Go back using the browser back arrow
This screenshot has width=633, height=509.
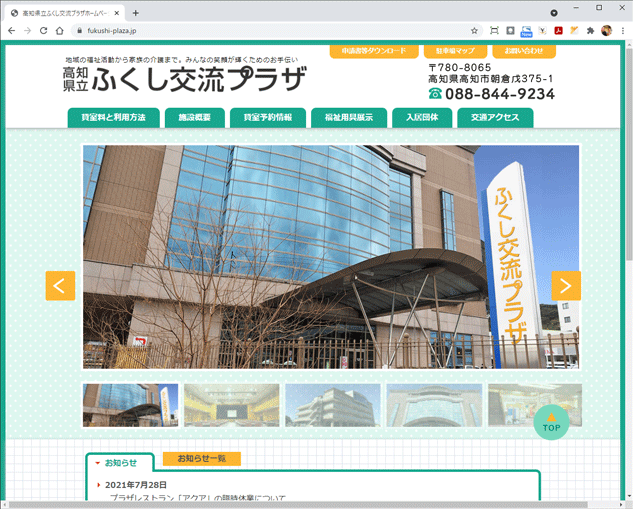[11, 31]
